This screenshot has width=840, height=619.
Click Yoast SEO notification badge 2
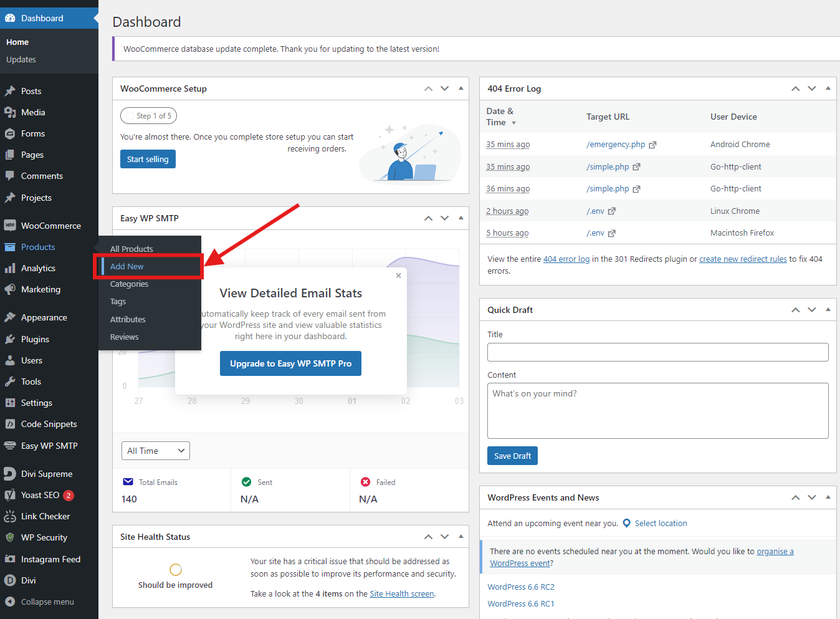[69, 496]
